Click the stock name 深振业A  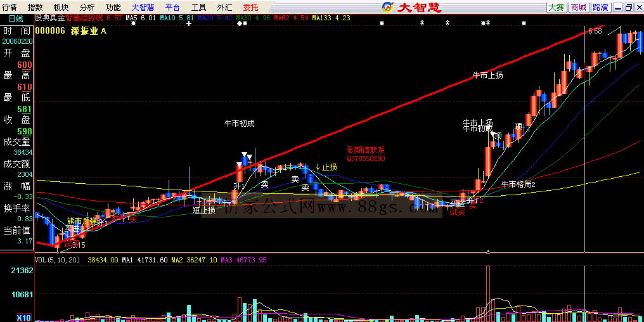89,31
